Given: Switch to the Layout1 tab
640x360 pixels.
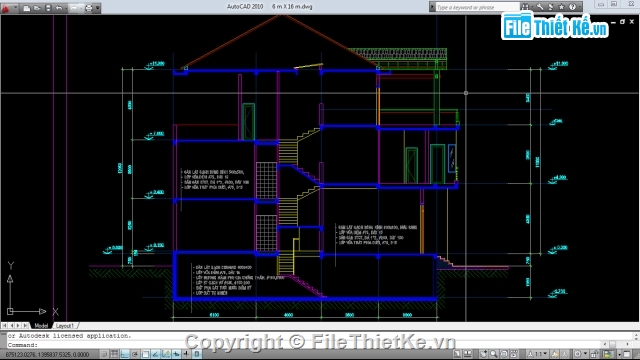Looking at the screenshot, I should (x=64, y=326).
